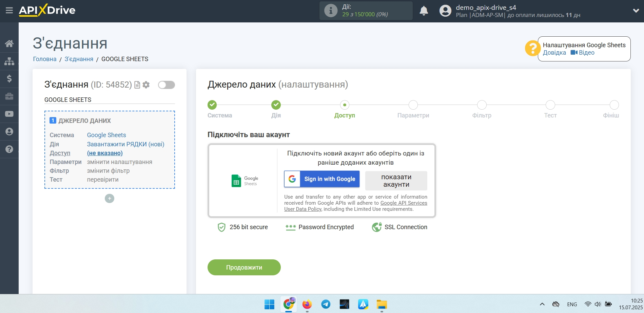Click the (не вказано) access link
This screenshot has height=313, width=644.
point(105,153)
